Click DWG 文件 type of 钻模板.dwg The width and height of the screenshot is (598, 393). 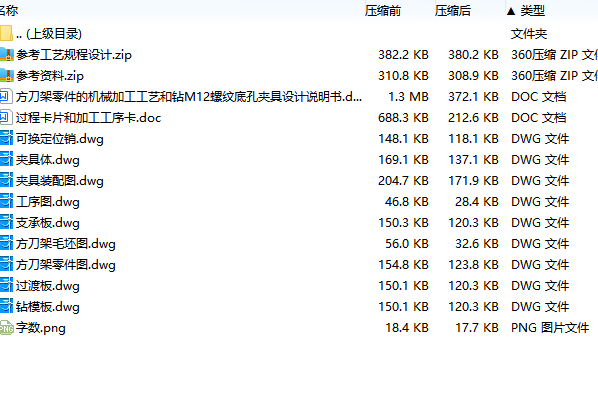pyautogui.click(x=540, y=307)
